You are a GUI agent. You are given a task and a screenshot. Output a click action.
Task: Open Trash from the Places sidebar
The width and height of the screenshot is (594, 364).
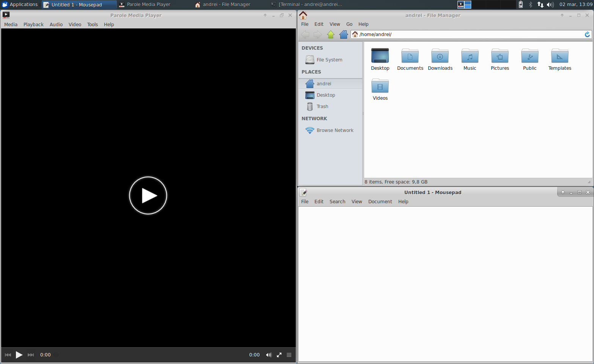tap(322, 106)
